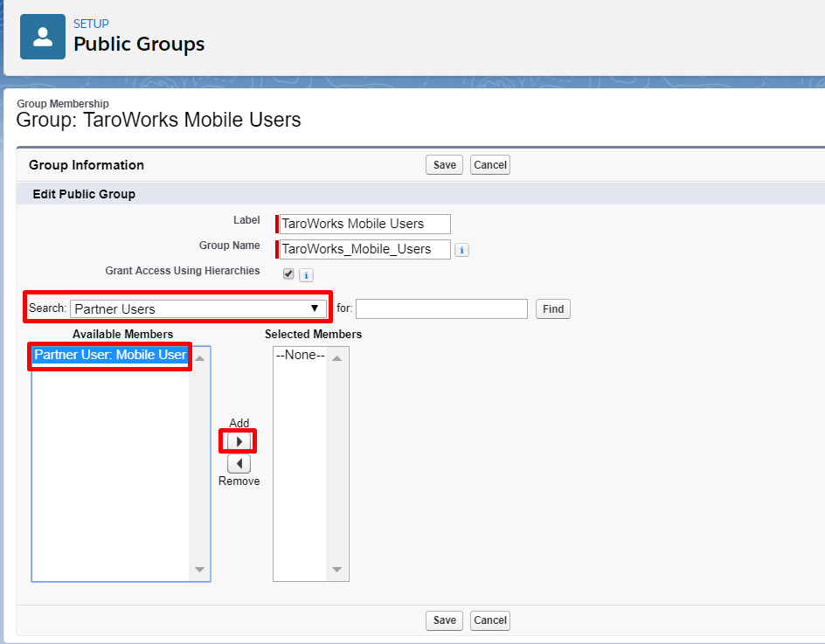
Task: Click Selected Members scroll down arrow
Action: click(337, 570)
